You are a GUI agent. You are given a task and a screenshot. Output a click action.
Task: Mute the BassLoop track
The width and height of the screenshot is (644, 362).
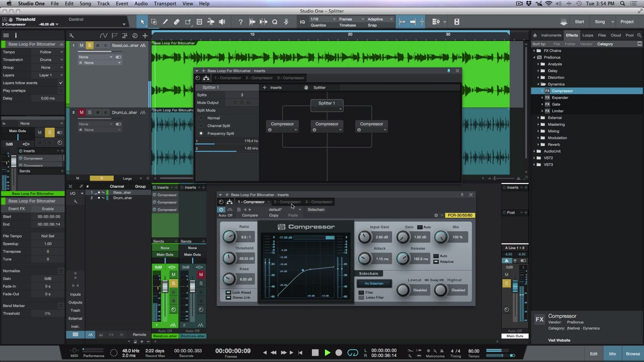click(82, 45)
